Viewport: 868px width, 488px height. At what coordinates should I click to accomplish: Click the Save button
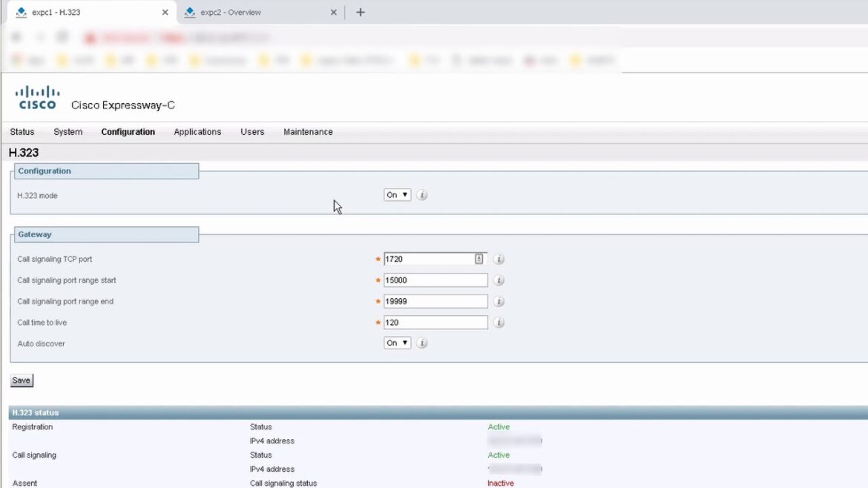22,380
